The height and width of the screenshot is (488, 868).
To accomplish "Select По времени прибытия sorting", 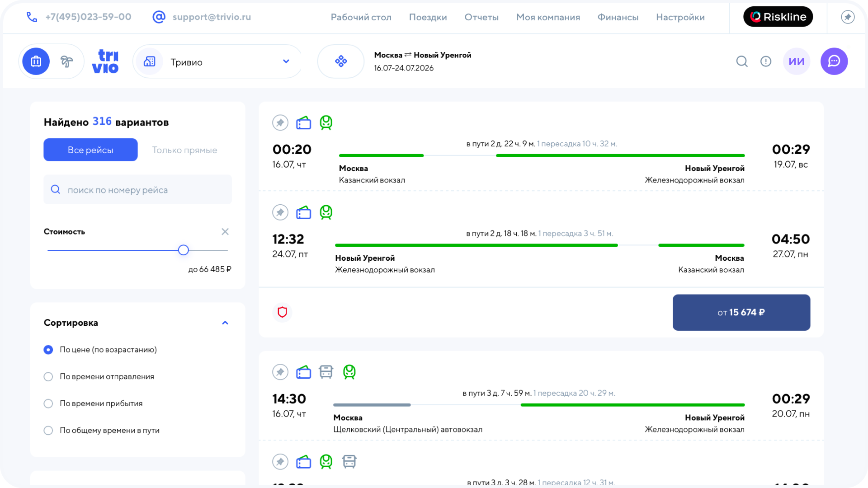I will [93, 404].
